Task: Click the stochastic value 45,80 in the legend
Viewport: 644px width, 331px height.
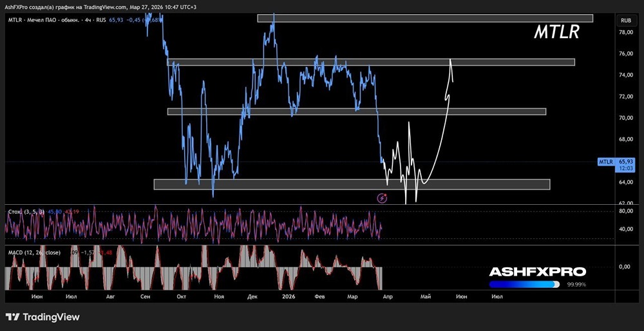Action: (x=55, y=211)
